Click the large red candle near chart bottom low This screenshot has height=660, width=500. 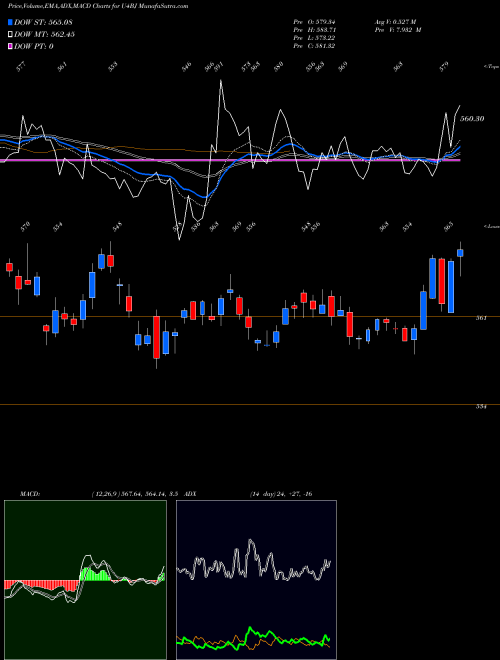tap(157, 337)
